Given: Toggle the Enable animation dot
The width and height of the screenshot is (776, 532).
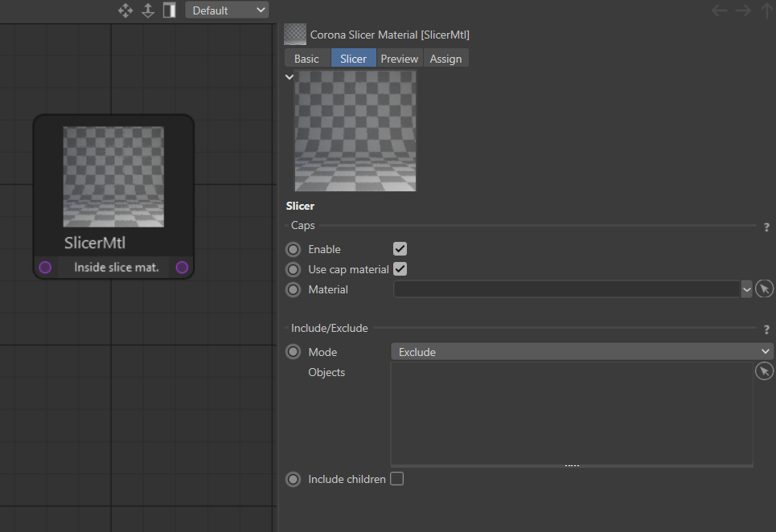Looking at the screenshot, I should (293, 249).
